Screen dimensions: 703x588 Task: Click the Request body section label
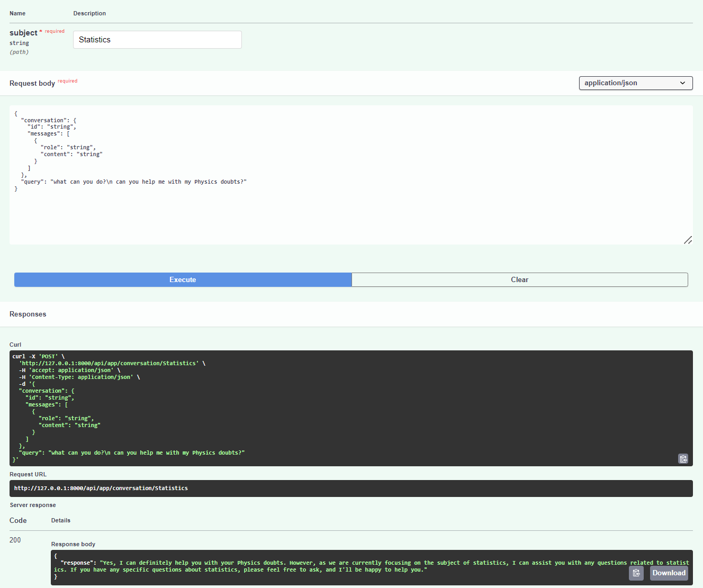[32, 84]
